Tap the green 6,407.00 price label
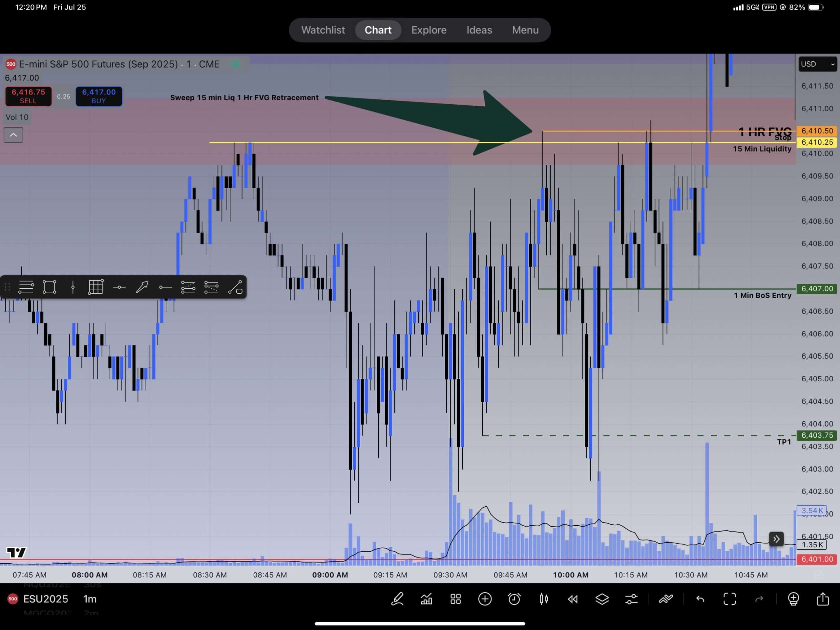 click(x=816, y=289)
